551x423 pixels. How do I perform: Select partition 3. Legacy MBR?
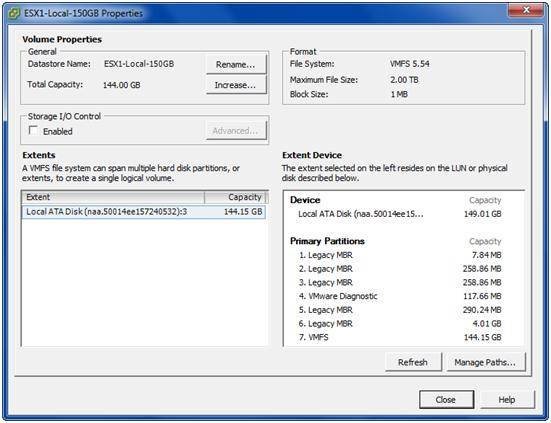326,282
